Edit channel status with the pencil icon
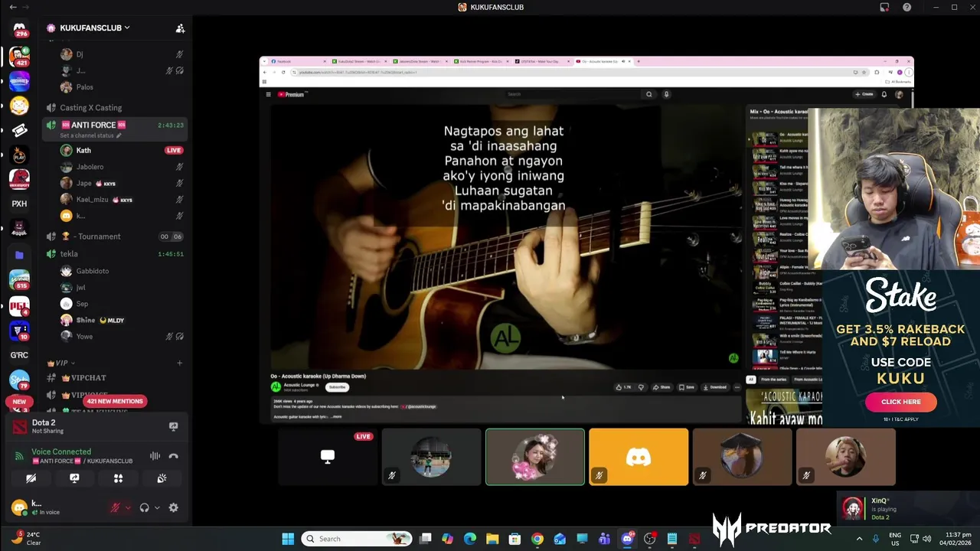Image resolution: width=980 pixels, height=551 pixels. (x=119, y=135)
